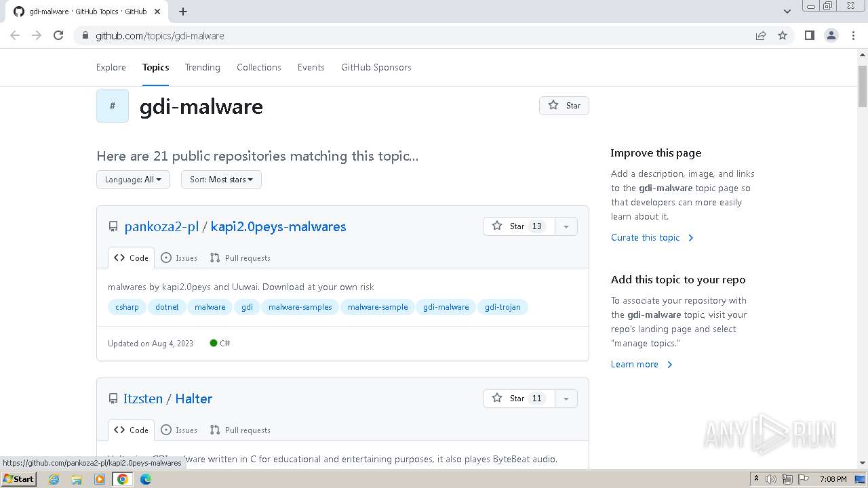Viewport: 868px width, 488px height.
Task: Open the Itzsten owner link
Action: (x=143, y=399)
